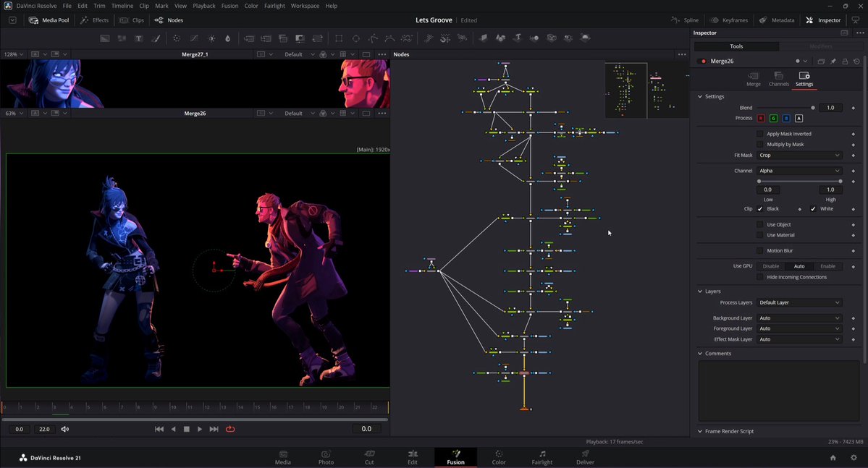Lock the Merge26 tool controls
The width and height of the screenshot is (868, 468).
[845, 61]
